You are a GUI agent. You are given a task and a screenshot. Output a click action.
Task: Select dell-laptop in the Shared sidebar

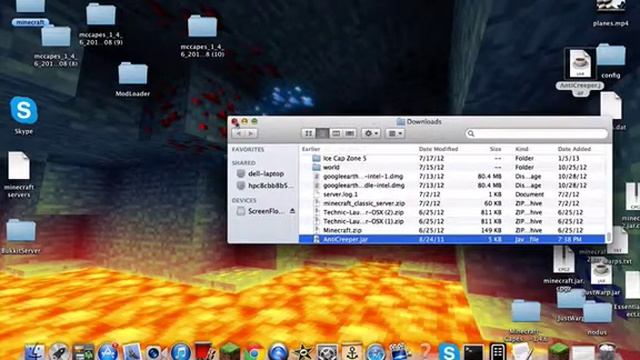click(x=260, y=173)
